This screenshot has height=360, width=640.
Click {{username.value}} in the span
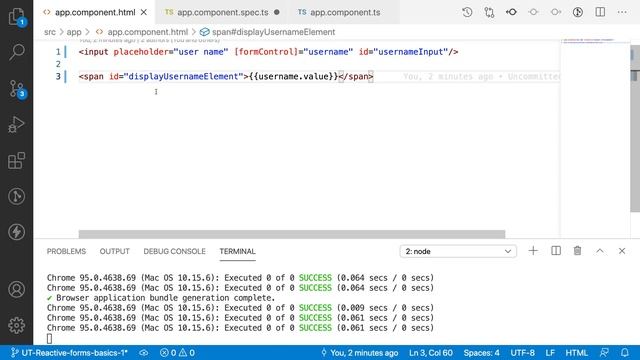coord(293,76)
